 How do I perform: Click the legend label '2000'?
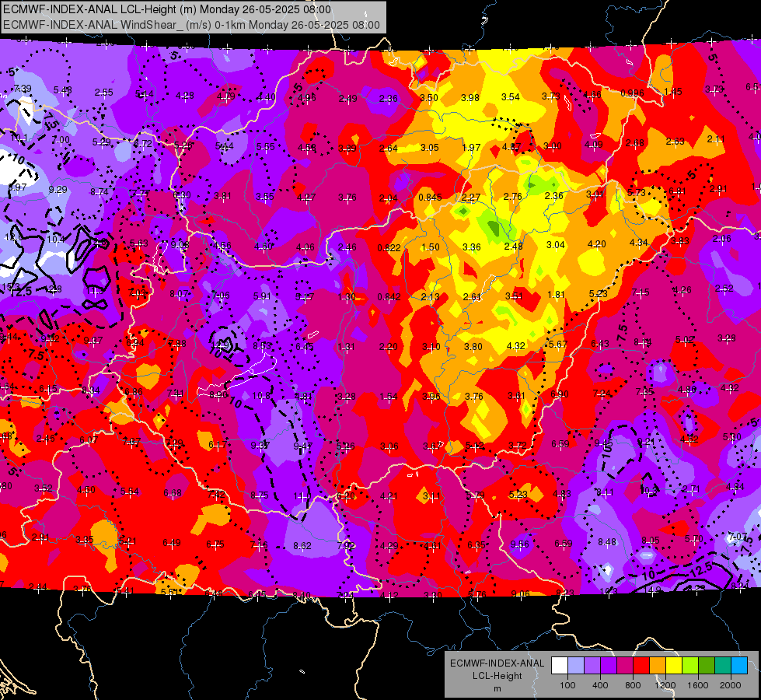(x=731, y=685)
